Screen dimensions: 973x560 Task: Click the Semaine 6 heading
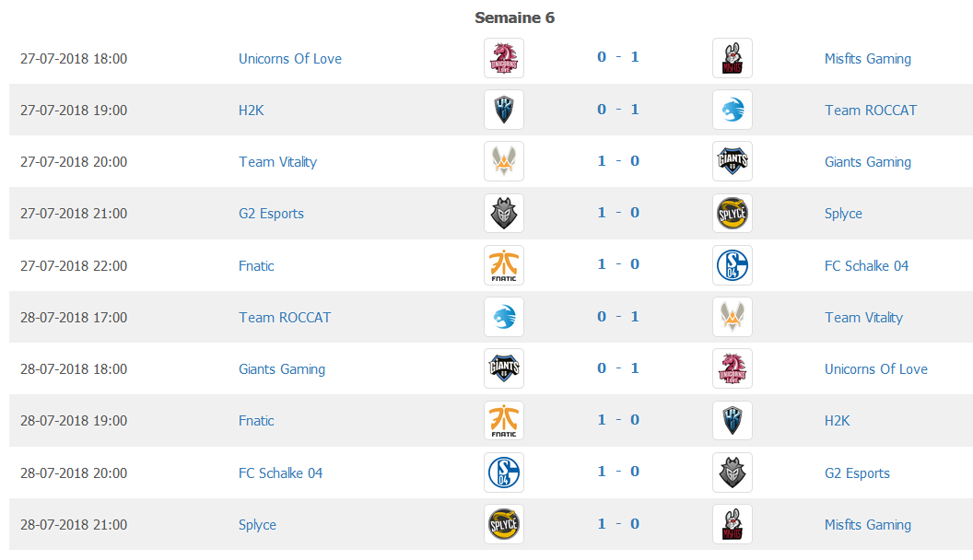514,17
